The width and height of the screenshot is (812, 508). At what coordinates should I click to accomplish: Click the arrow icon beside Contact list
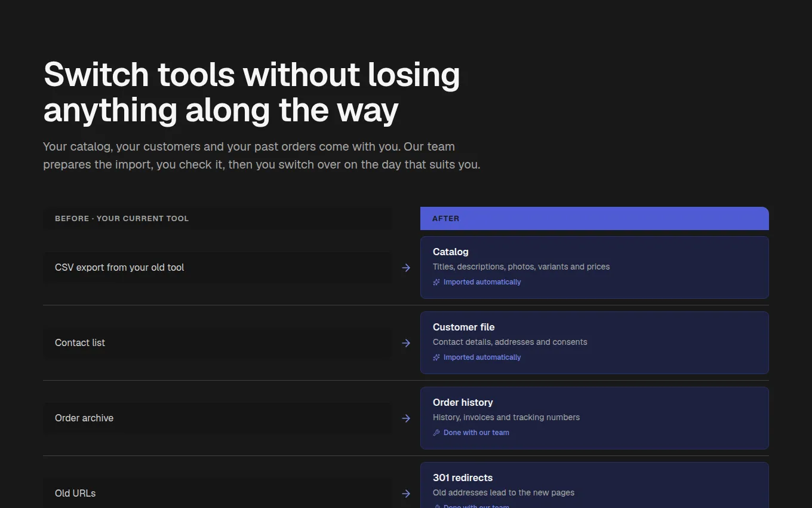click(x=406, y=343)
